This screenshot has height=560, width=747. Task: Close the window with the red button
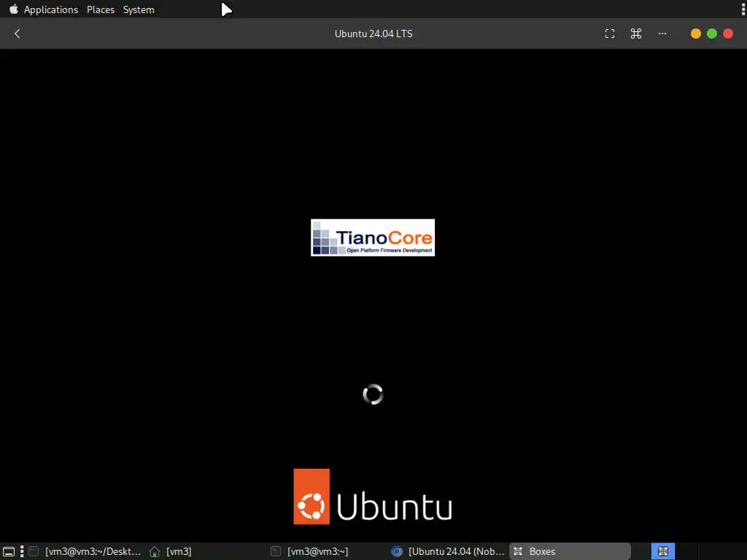[x=728, y=34]
